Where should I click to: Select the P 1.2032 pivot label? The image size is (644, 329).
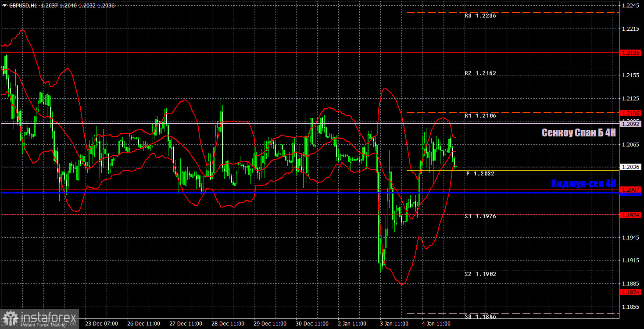[x=480, y=174]
